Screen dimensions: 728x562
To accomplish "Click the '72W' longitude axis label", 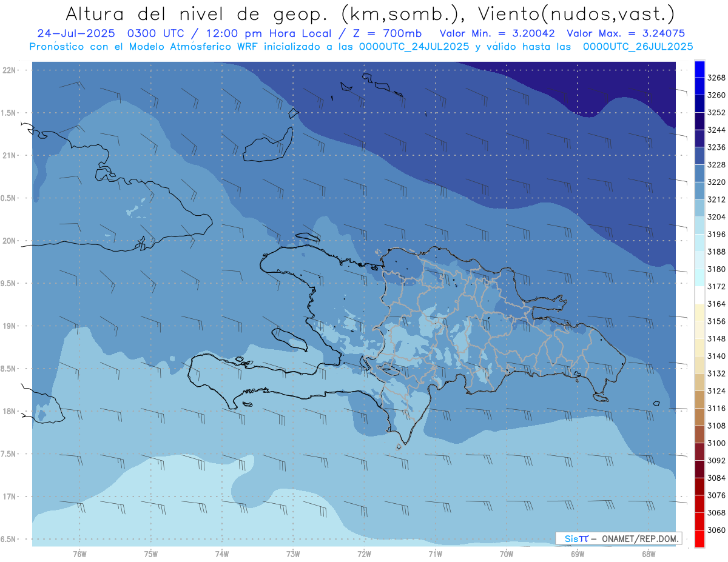I will coord(364,554).
